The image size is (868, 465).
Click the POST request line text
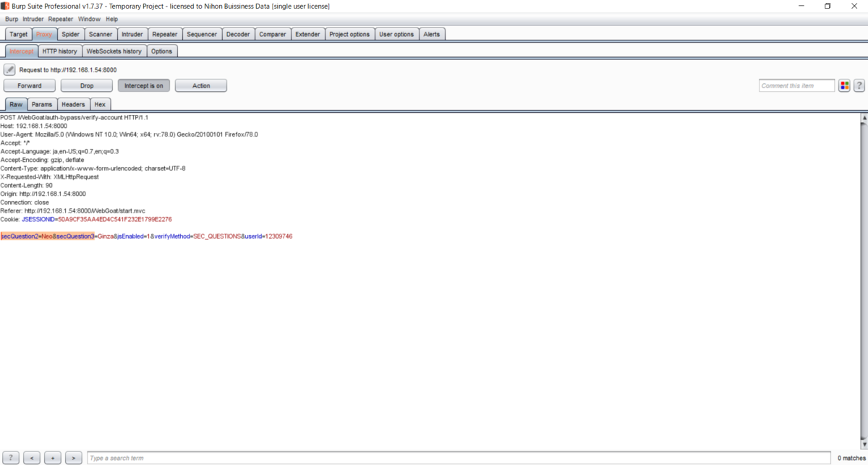tap(74, 117)
